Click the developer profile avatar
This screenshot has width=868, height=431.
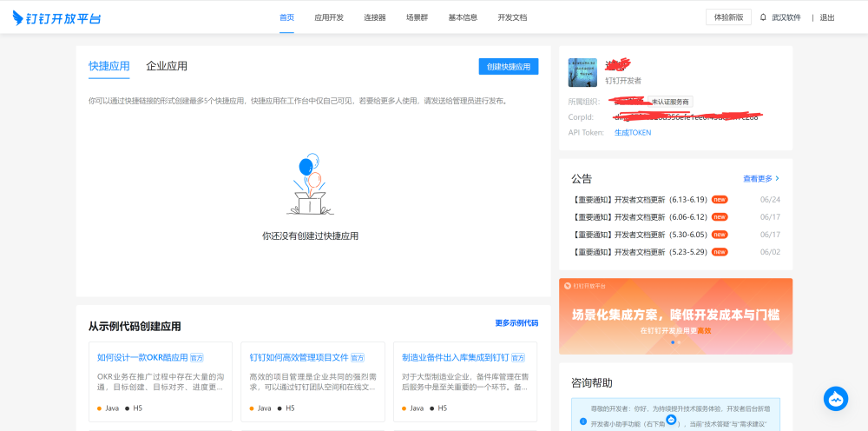tap(582, 73)
